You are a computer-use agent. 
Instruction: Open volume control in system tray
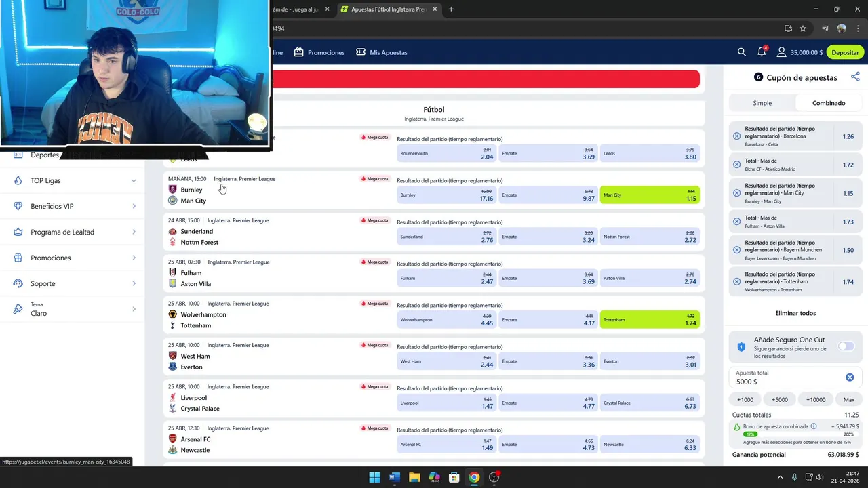pyautogui.click(x=819, y=477)
